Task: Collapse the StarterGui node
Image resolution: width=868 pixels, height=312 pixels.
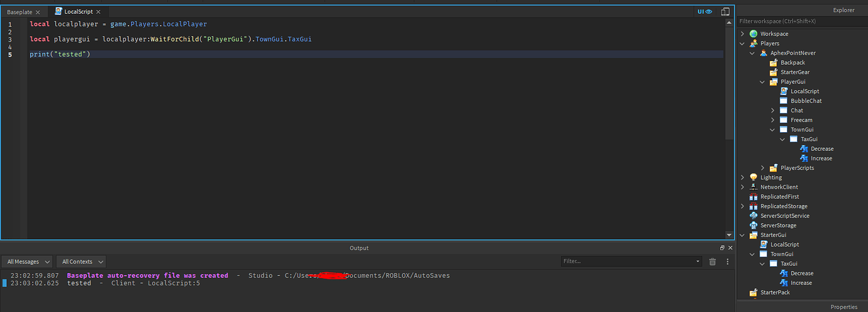Action: pyautogui.click(x=743, y=235)
